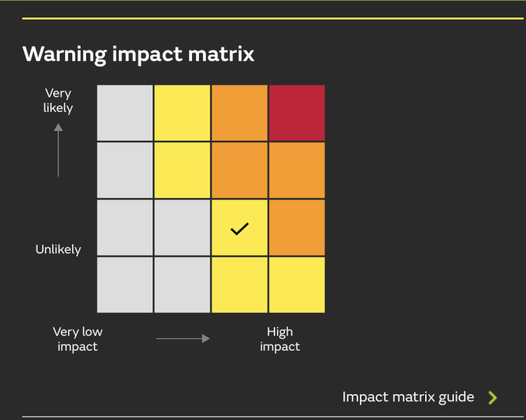Click the Warning impact matrix heading
The height and width of the screenshot is (420, 526).
click(x=139, y=54)
